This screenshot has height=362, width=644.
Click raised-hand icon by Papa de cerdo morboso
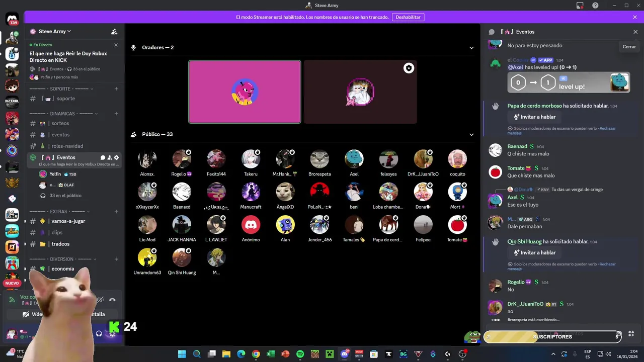[495, 106]
